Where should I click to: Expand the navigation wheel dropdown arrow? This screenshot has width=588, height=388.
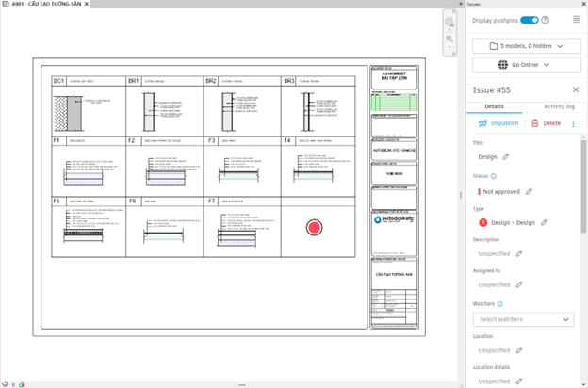449,30
